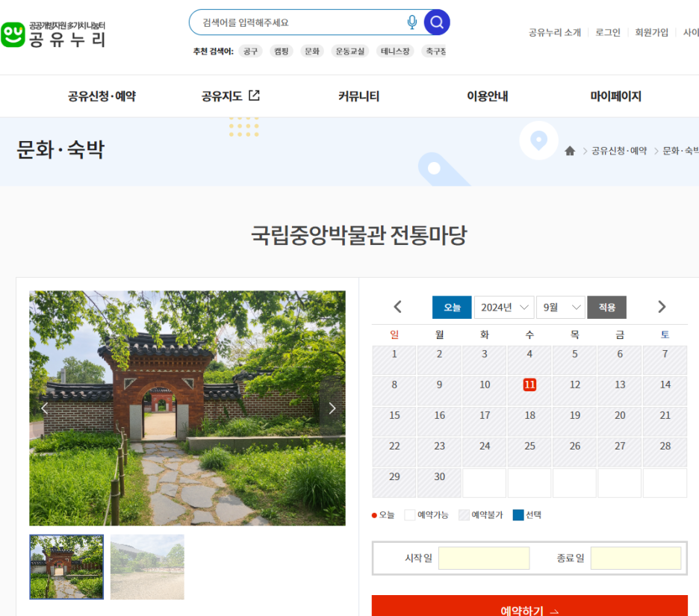Click the 시작일 start date field
Image resolution: width=699 pixels, height=616 pixels.
click(x=484, y=558)
